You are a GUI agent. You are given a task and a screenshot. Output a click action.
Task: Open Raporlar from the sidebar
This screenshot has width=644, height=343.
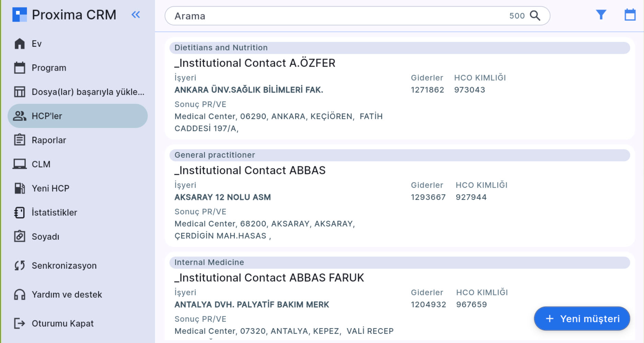[x=49, y=140]
